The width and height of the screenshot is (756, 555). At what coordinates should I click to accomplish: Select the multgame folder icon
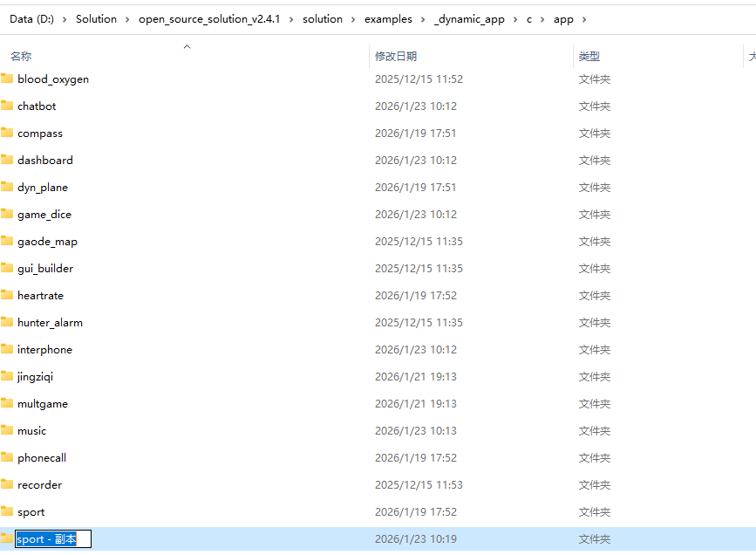point(7,402)
